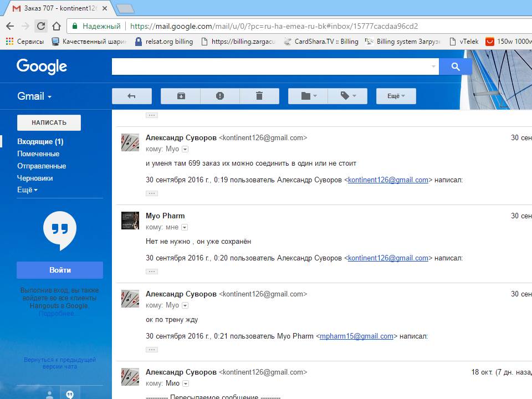Image resolution: width=532 pixels, height=399 pixels.
Task: Click the blue search magnifier button
Action: pyautogui.click(x=455, y=66)
